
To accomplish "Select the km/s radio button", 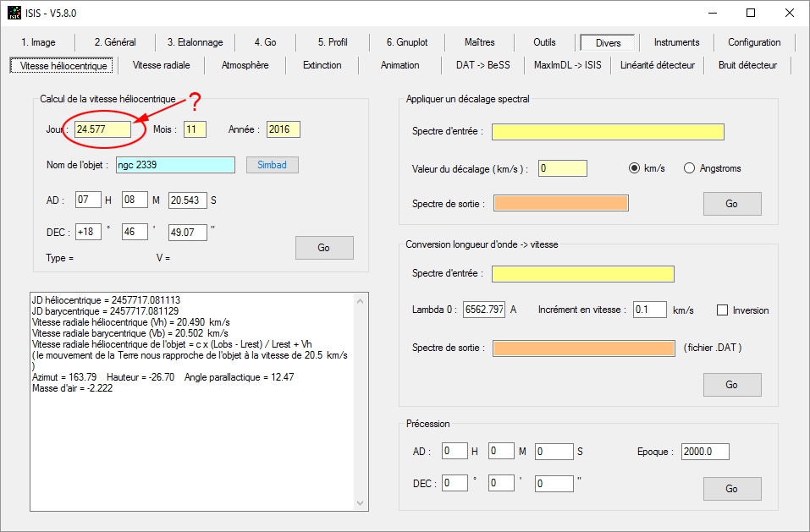I will (x=634, y=168).
